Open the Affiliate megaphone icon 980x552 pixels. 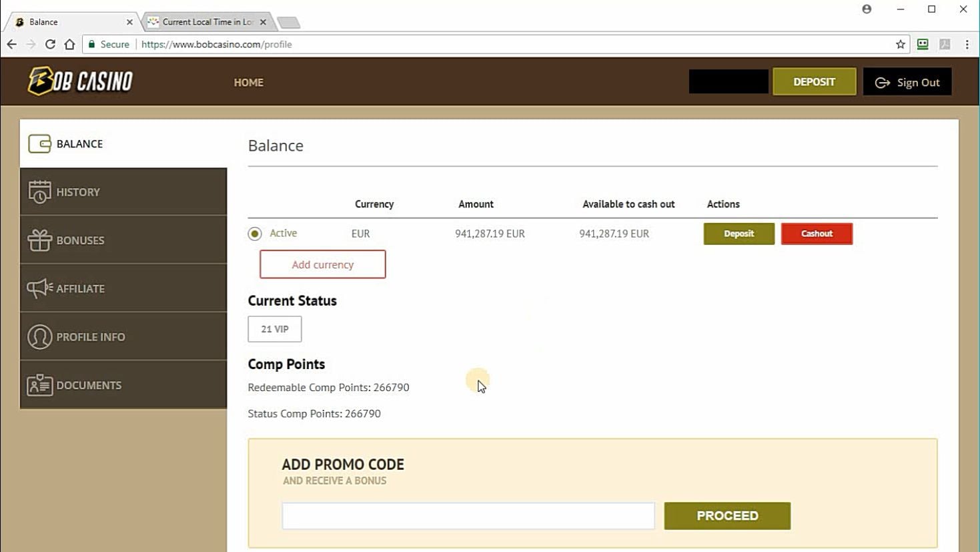tap(39, 288)
